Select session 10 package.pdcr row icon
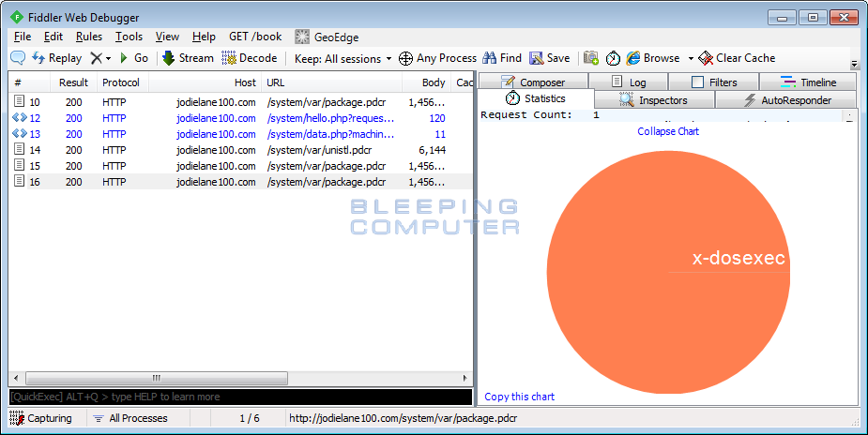 click(x=19, y=101)
